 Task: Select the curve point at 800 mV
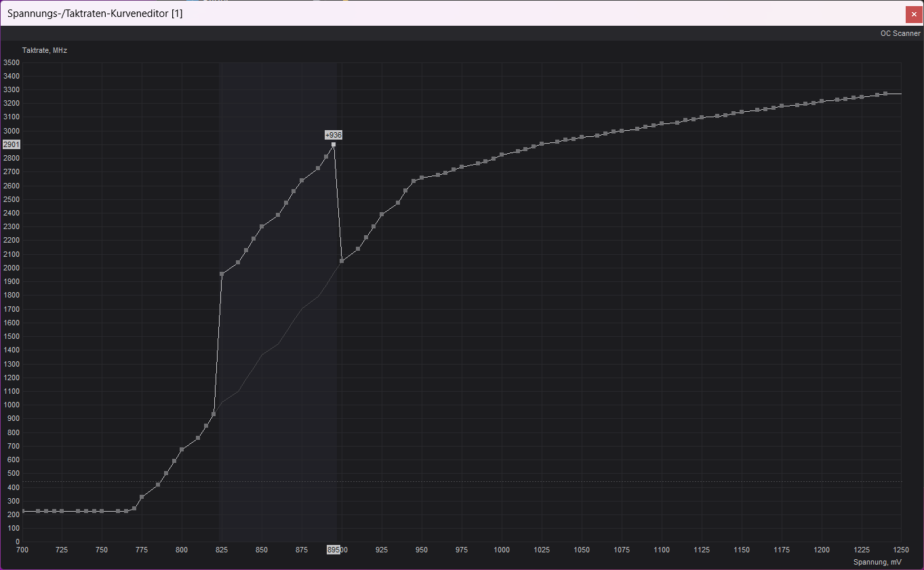pyautogui.click(x=182, y=449)
